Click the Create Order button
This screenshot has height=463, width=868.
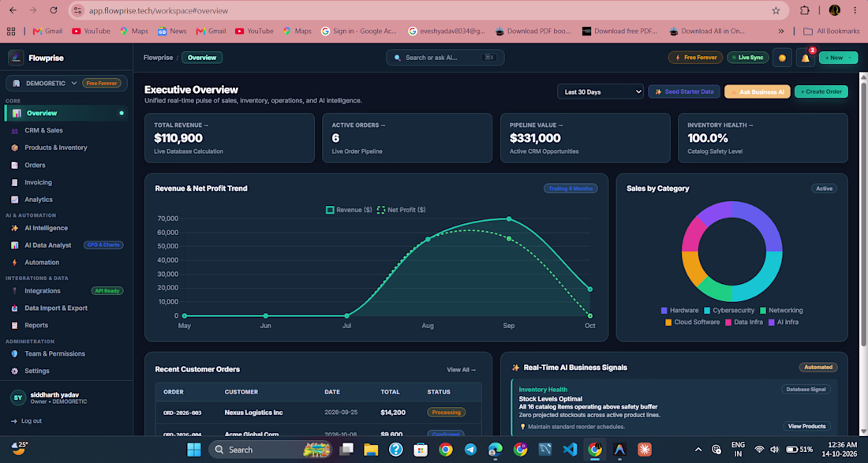pyautogui.click(x=821, y=91)
